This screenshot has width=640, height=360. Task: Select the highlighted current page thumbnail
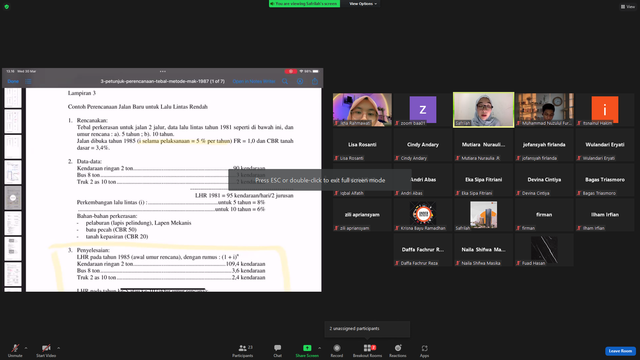click(x=13, y=198)
